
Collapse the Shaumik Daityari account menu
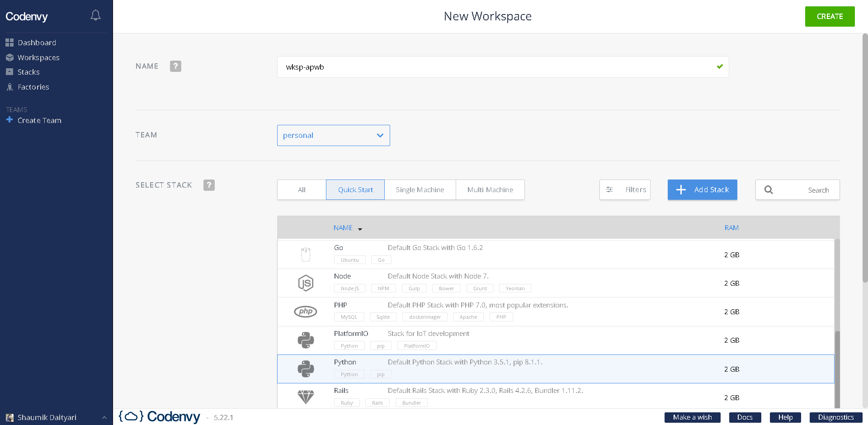click(104, 417)
